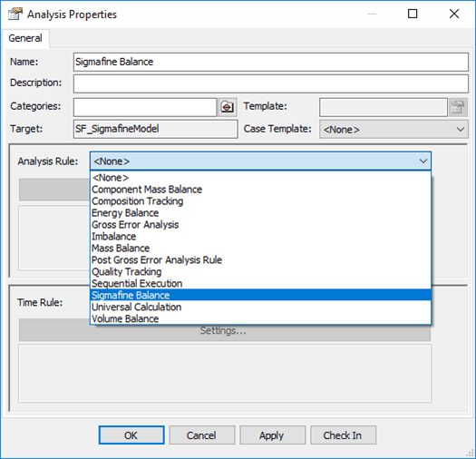Open the Case Template dropdown

coord(393,130)
